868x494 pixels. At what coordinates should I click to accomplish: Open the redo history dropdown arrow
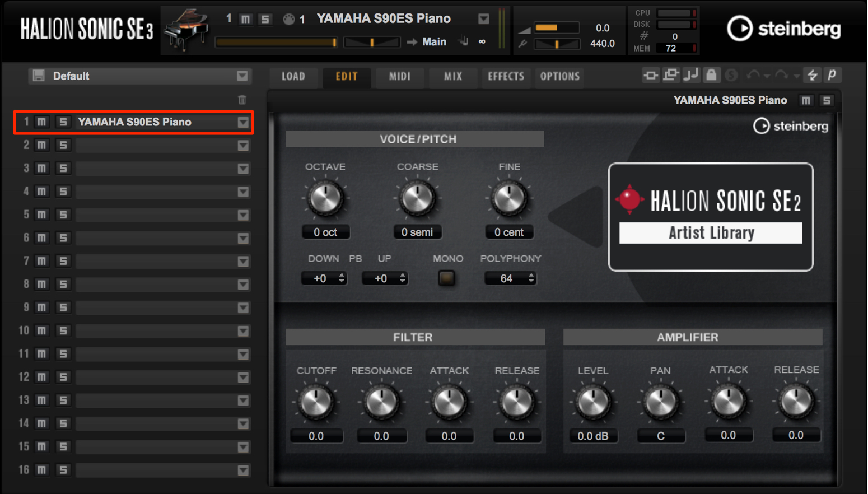[796, 76]
